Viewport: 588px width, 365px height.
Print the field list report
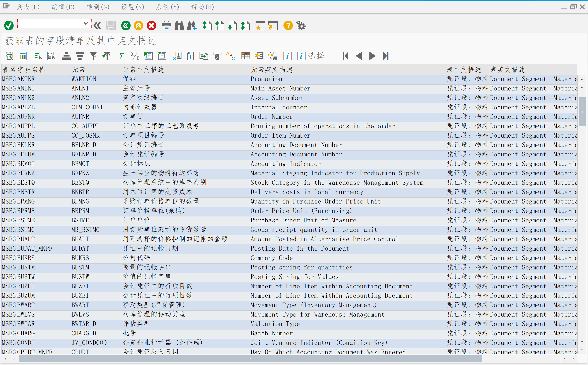(x=167, y=25)
